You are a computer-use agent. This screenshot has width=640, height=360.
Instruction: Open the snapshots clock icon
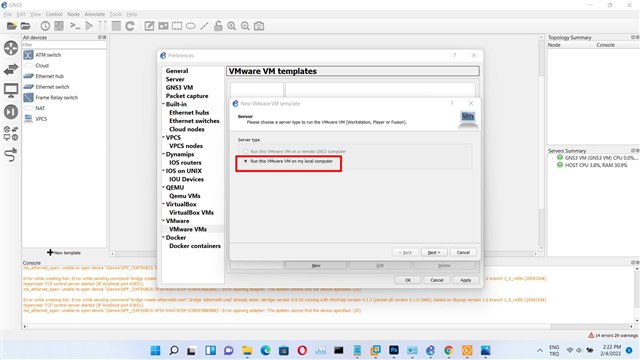tap(45, 26)
